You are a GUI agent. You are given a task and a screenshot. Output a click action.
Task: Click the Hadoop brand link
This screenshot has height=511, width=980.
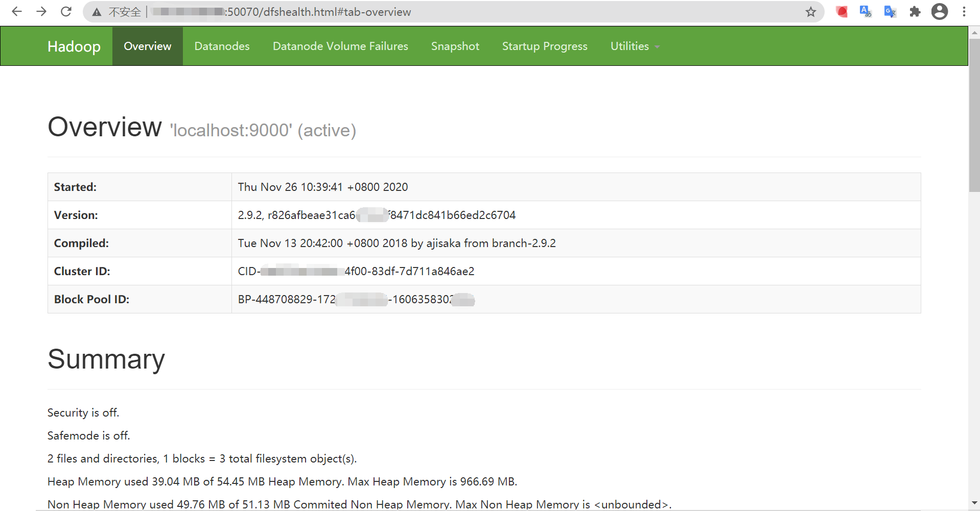(x=74, y=46)
